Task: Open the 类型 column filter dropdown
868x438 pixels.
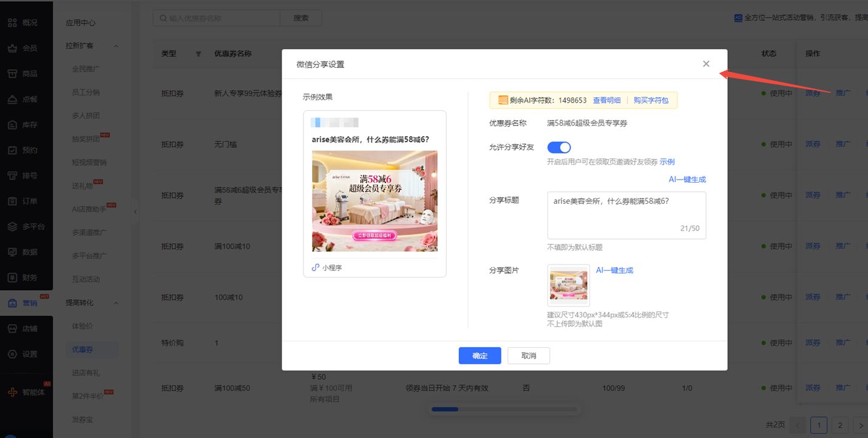Action: tap(198, 54)
